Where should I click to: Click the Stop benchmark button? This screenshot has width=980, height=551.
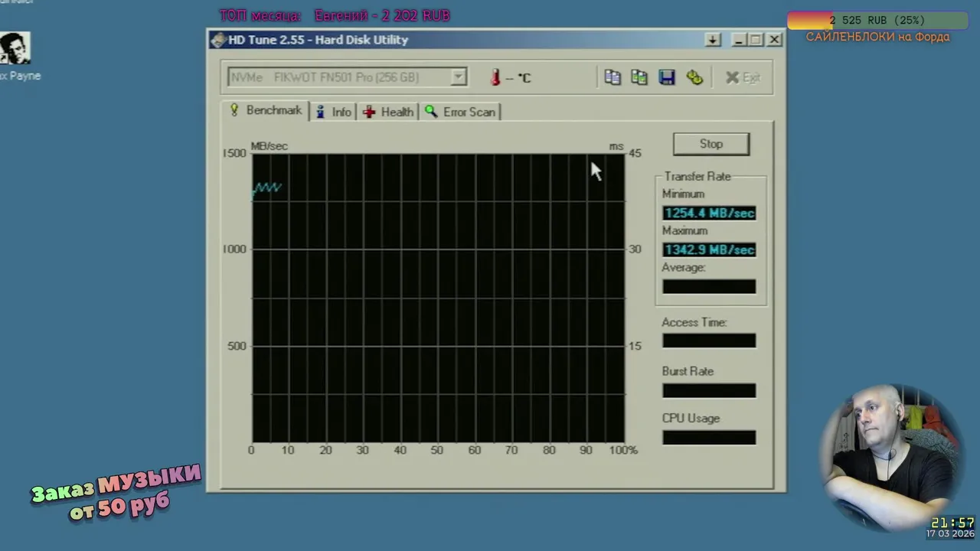(x=711, y=144)
